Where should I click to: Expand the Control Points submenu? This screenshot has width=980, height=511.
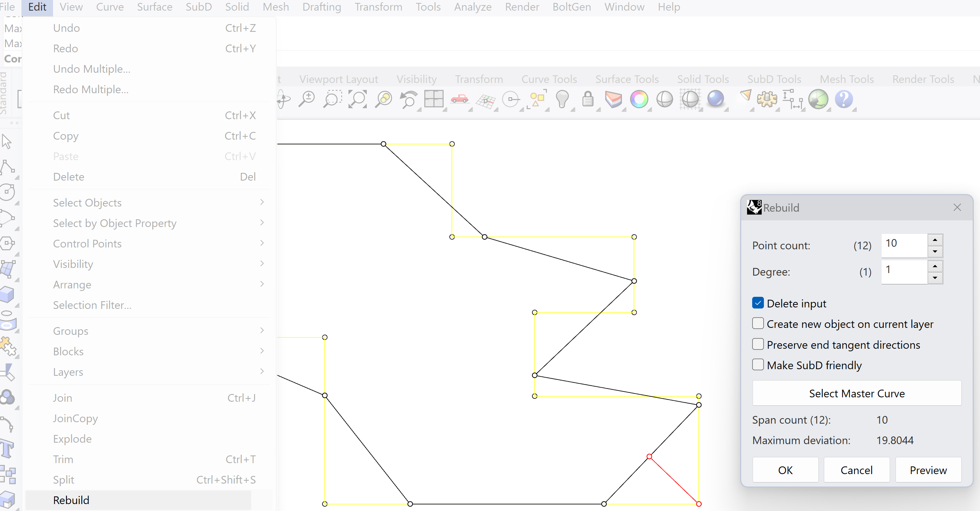87,243
